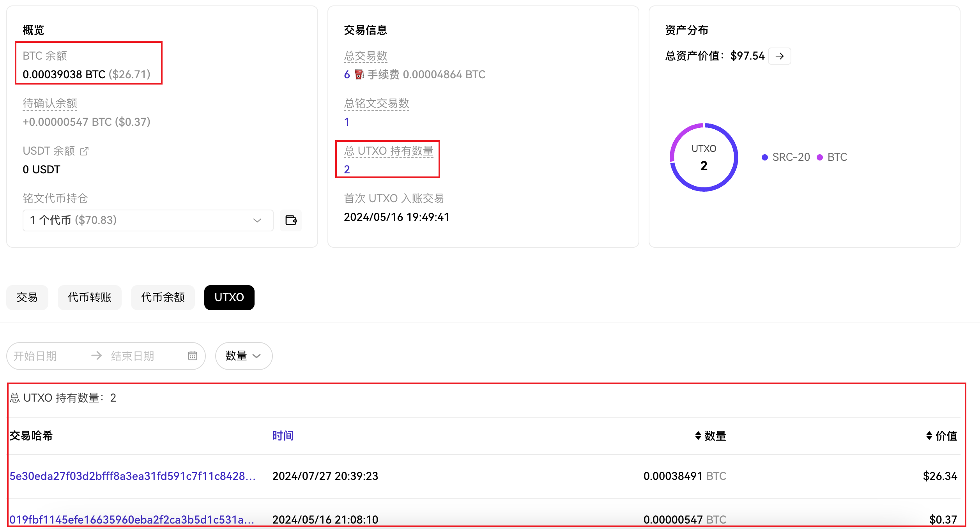980x529 pixels.
Task: Click the UTXO donut chart ring
Action: pos(736,157)
